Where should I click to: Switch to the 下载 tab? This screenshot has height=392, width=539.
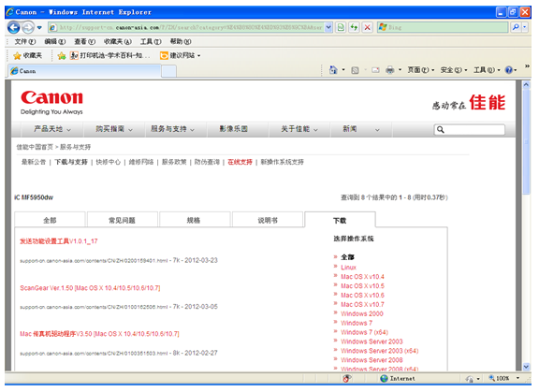340,220
